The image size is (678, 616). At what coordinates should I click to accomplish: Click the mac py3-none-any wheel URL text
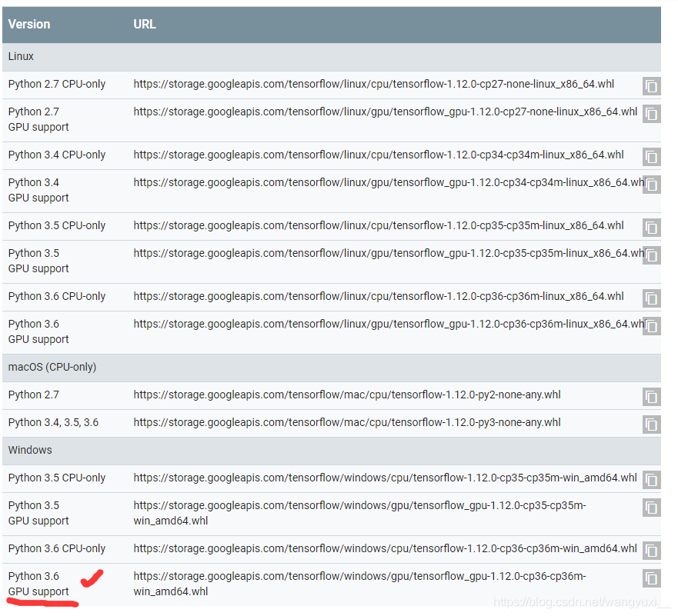click(347, 422)
